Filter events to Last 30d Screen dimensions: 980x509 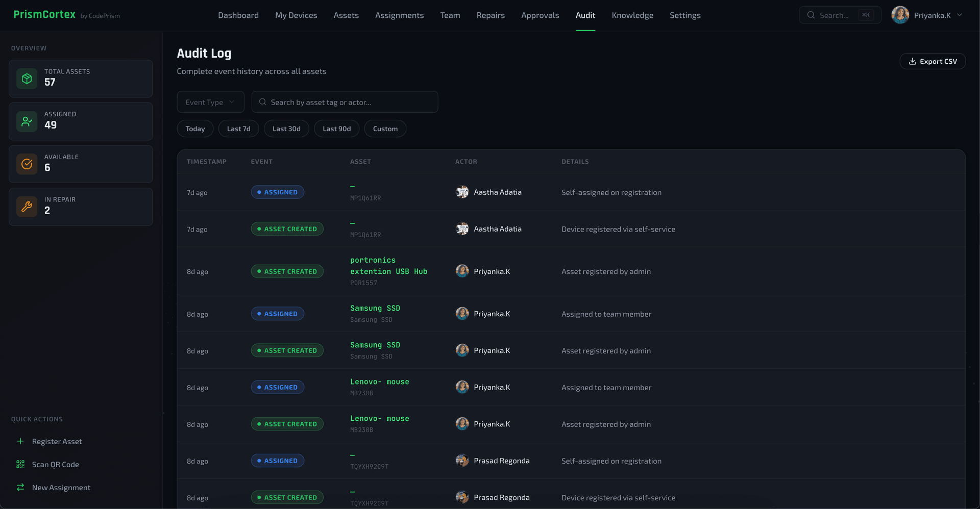click(x=286, y=129)
